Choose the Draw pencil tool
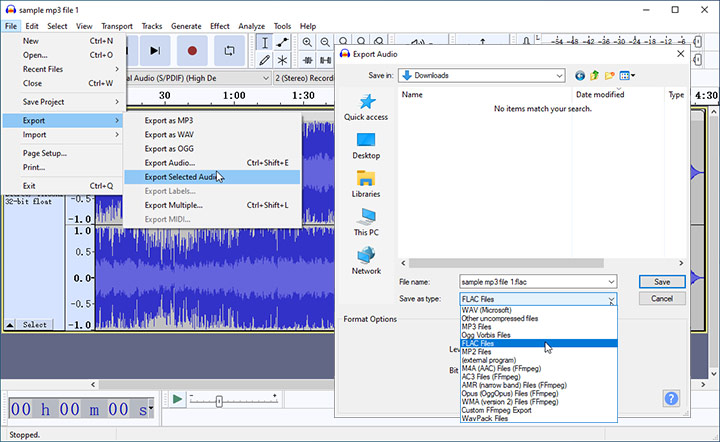 [x=264, y=60]
